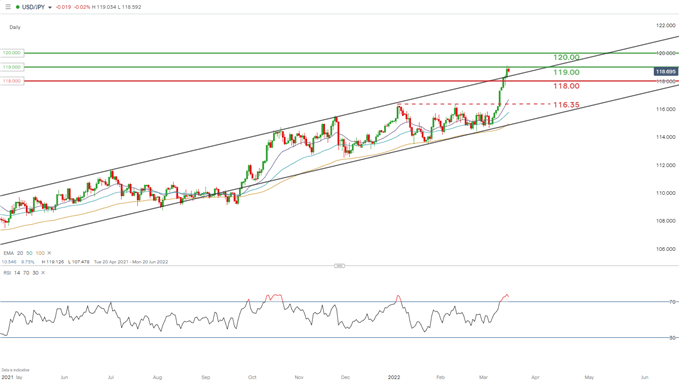The image size is (679, 381).
Task: Select the red 118.000 price level tag
Action: click(x=12, y=81)
